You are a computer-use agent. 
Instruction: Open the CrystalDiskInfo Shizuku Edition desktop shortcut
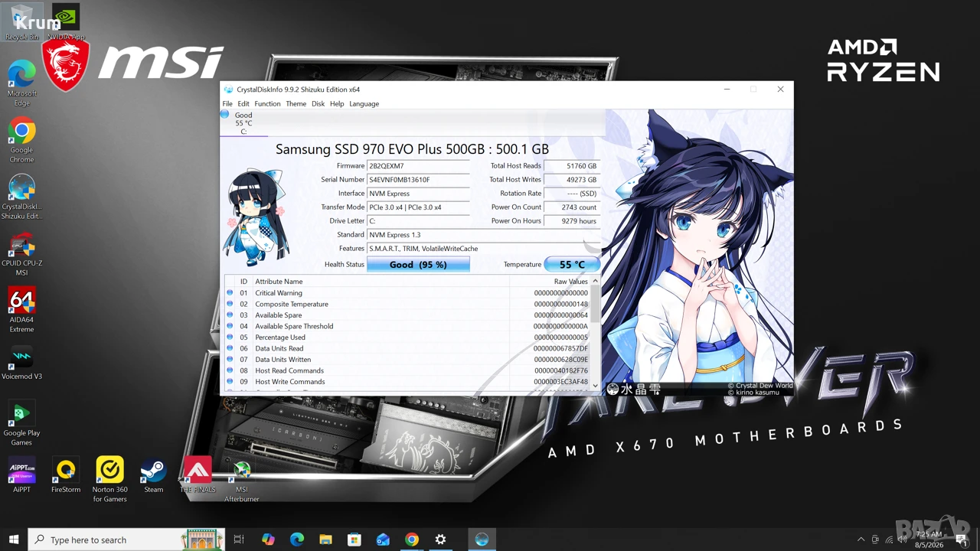[21, 197]
